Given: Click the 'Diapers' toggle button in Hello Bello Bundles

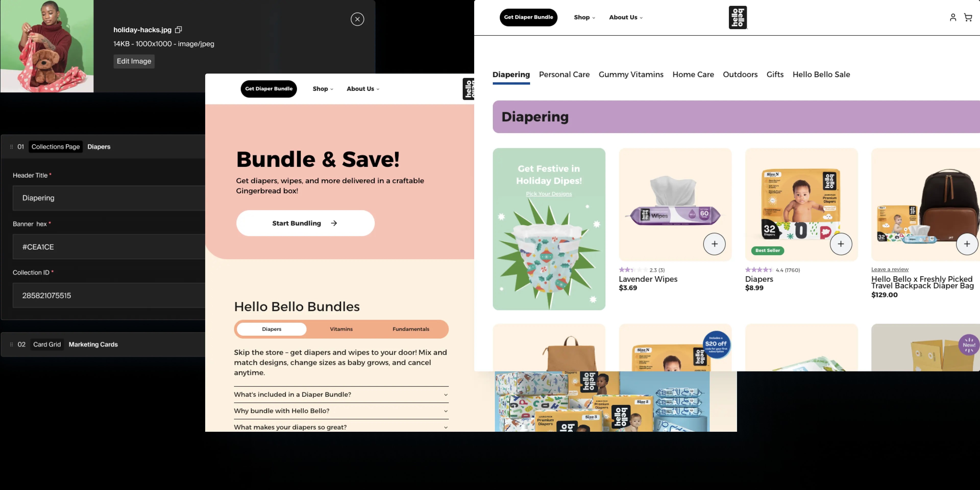Looking at the screenshot, I should (x=271, y=329).
